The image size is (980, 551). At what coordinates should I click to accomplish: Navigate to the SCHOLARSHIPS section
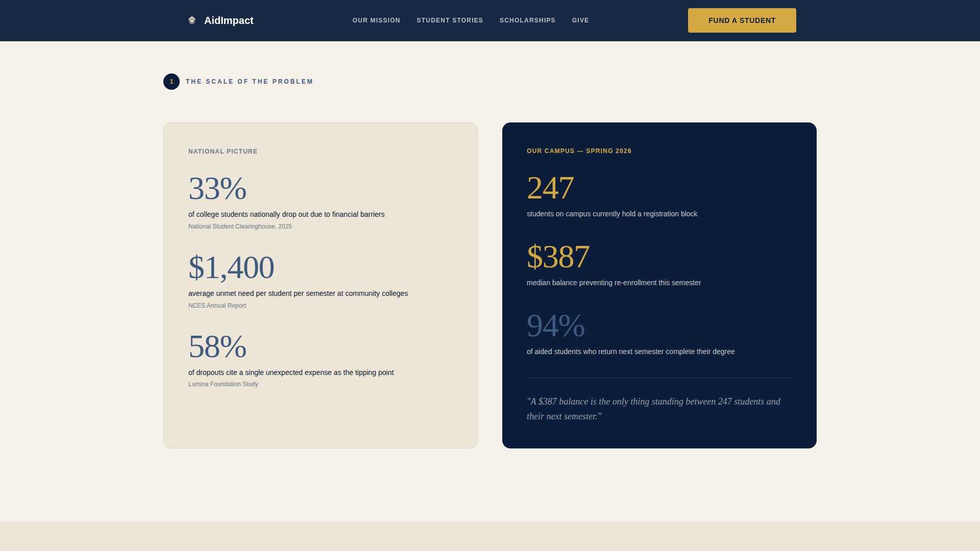tap(527, 20)
